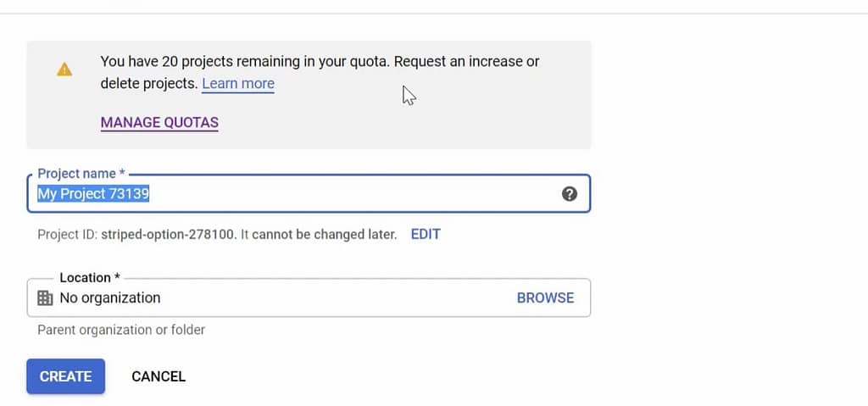Click BROWSE in the Location field
Image resolution: width=868 pixels, height=406 pixels.
[545, 298]
